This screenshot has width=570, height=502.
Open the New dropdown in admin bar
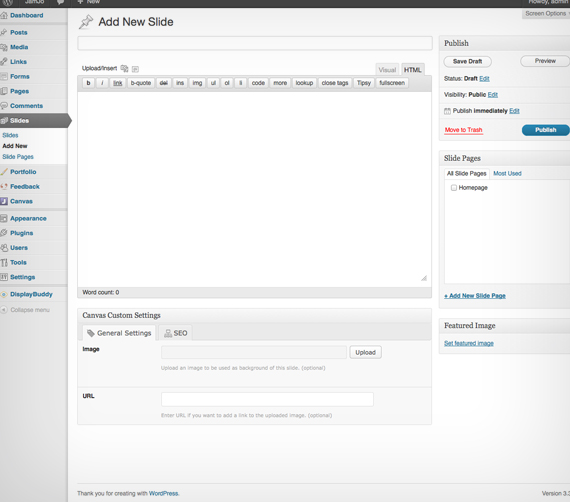[89, 2]
